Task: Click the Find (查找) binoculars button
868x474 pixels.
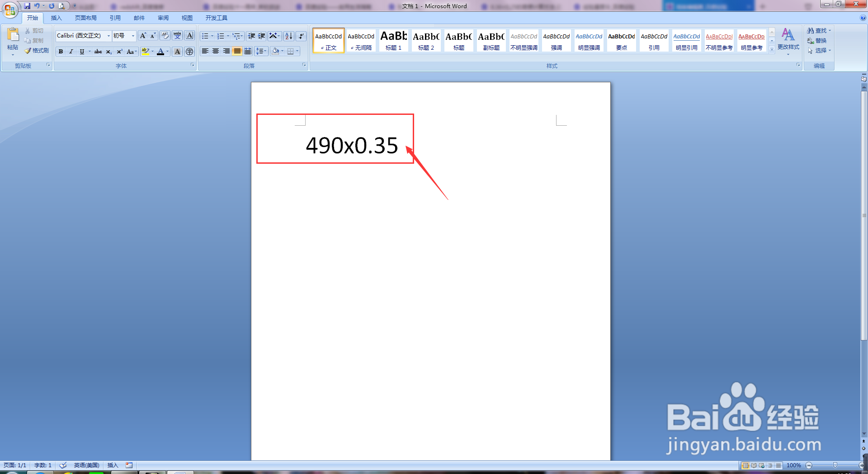Action: click(x=819, y=31)
